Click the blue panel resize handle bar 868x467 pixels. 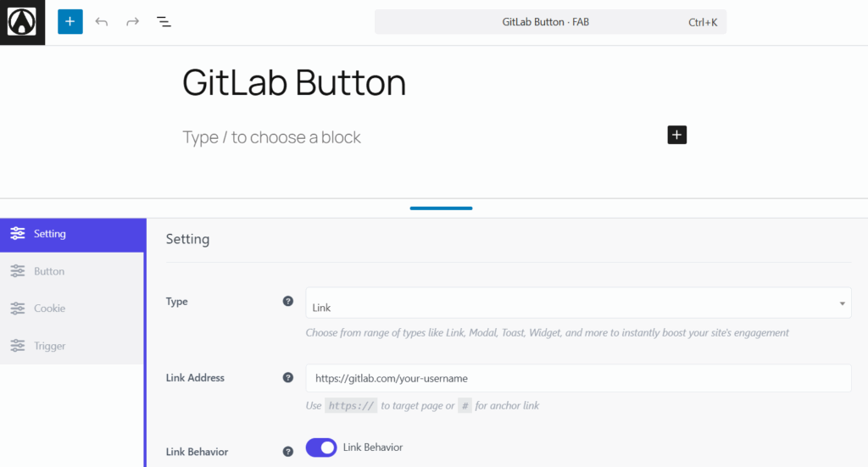point(441,208)
